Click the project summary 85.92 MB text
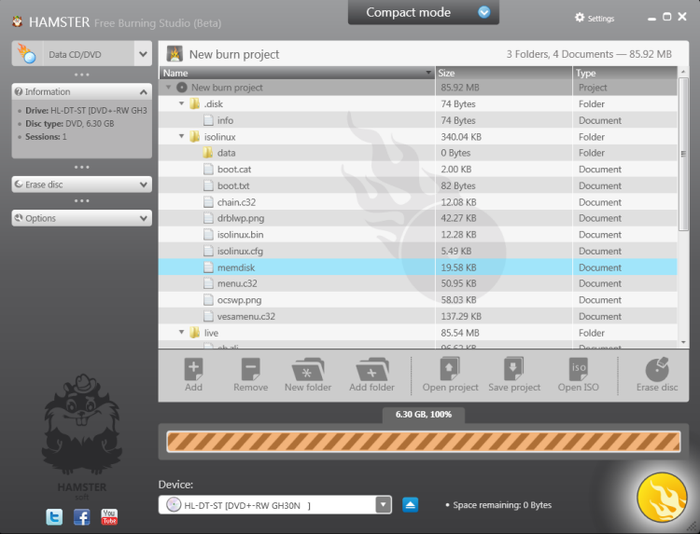 coord(589,54)
